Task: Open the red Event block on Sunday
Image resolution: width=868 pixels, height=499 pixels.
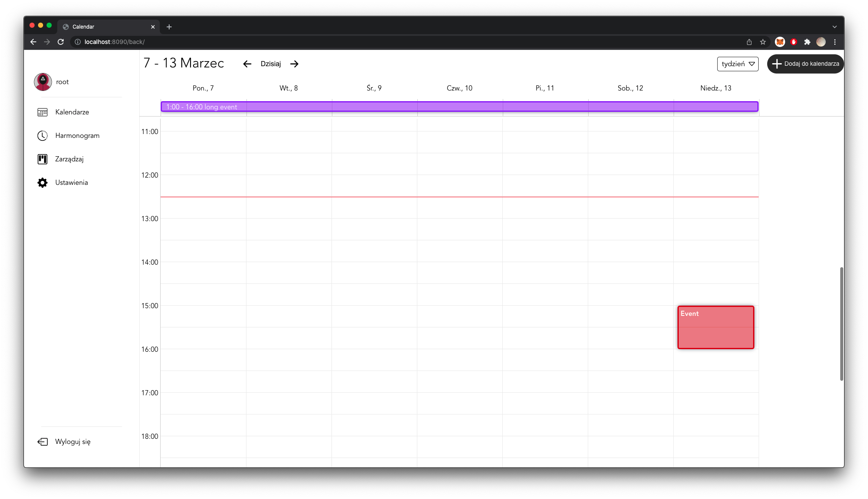Action: point(716,327)
